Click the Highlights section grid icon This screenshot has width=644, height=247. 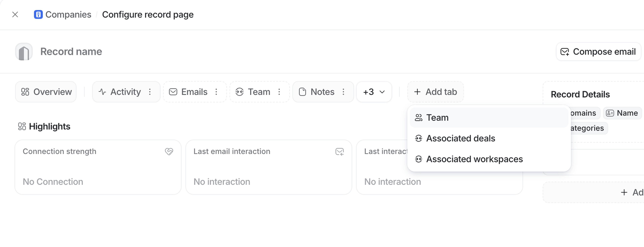pos(22,126)
